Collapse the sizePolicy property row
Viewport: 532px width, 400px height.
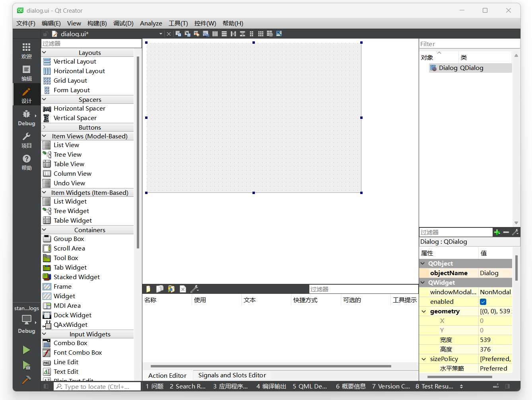[x=424, y=359]
